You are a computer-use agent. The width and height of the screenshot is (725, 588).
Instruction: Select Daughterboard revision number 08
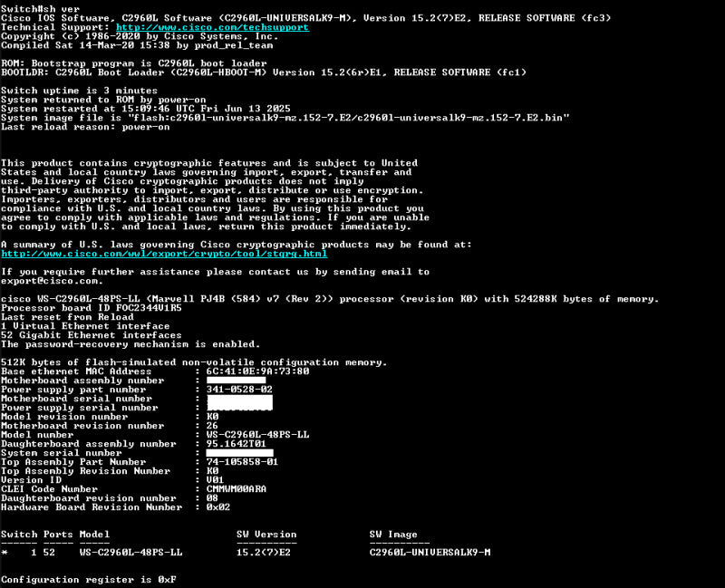click(212, 499)
